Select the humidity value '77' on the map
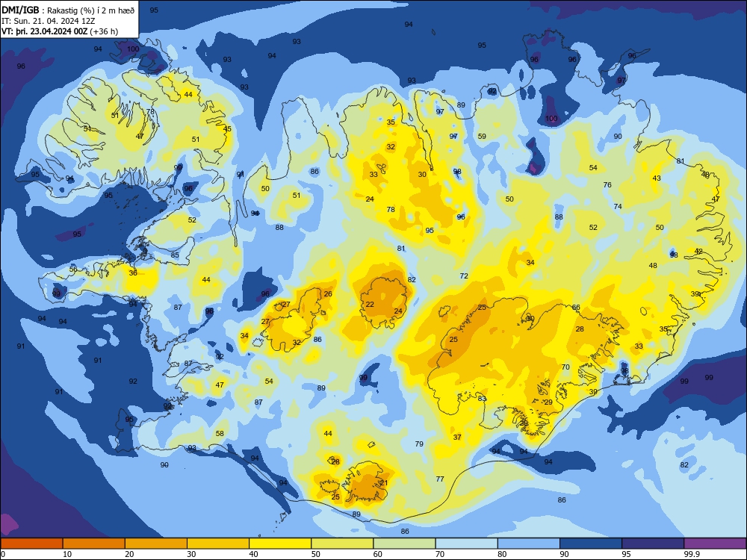This screenshot has height=560, width=747. tap(440, 479)
